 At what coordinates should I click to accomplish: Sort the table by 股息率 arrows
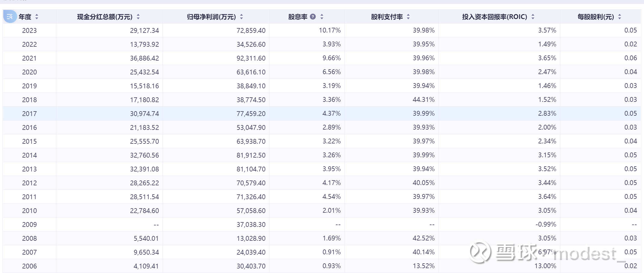322,17
